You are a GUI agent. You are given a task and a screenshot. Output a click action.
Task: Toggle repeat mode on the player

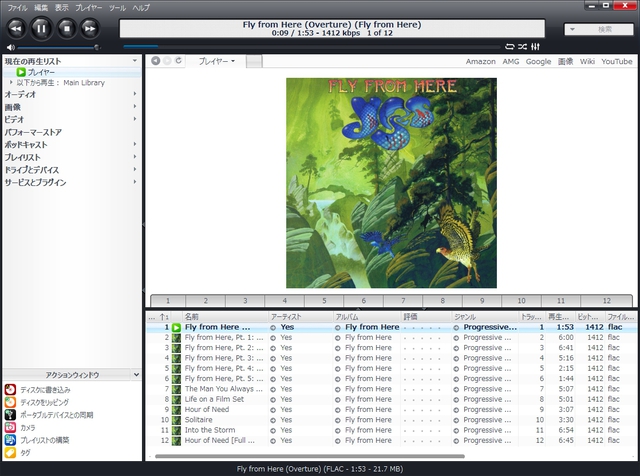point(509,46)
